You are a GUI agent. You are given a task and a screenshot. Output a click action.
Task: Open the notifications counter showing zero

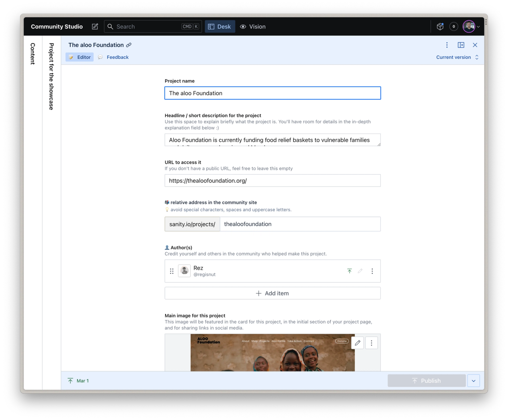[x=454, y=26]
